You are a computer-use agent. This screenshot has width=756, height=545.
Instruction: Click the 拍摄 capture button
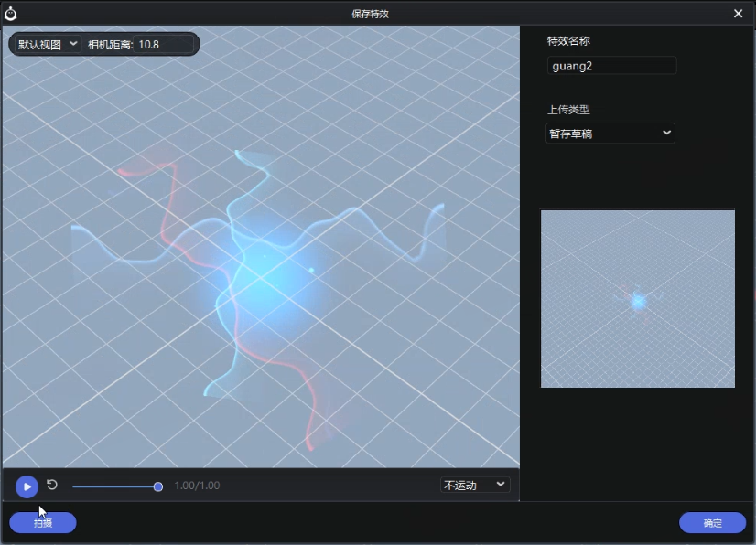pyautogui.click(x=43, y=523)
